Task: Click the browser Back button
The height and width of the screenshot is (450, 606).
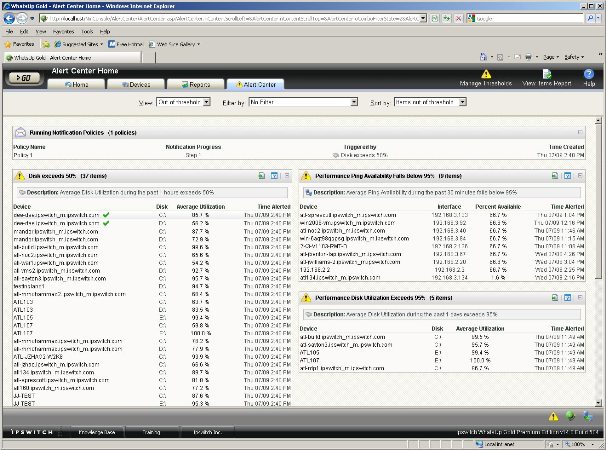Action: (x=9, y=18)
